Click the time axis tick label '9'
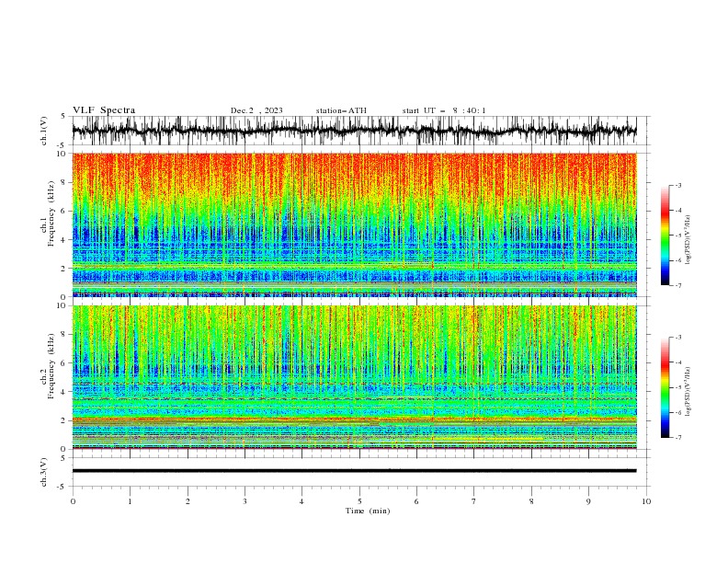Viewport: 728px width, 563px height. click(x=588, y=501)
